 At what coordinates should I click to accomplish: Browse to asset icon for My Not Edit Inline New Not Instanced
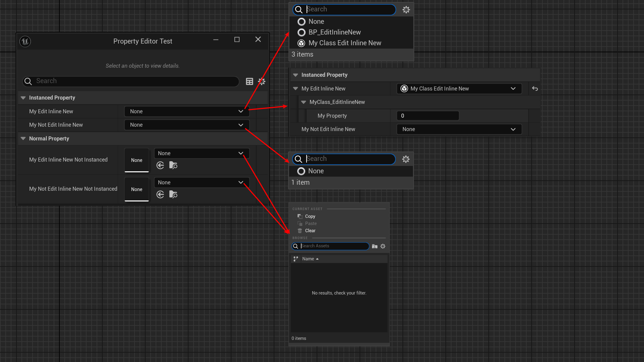pos(173,194)
